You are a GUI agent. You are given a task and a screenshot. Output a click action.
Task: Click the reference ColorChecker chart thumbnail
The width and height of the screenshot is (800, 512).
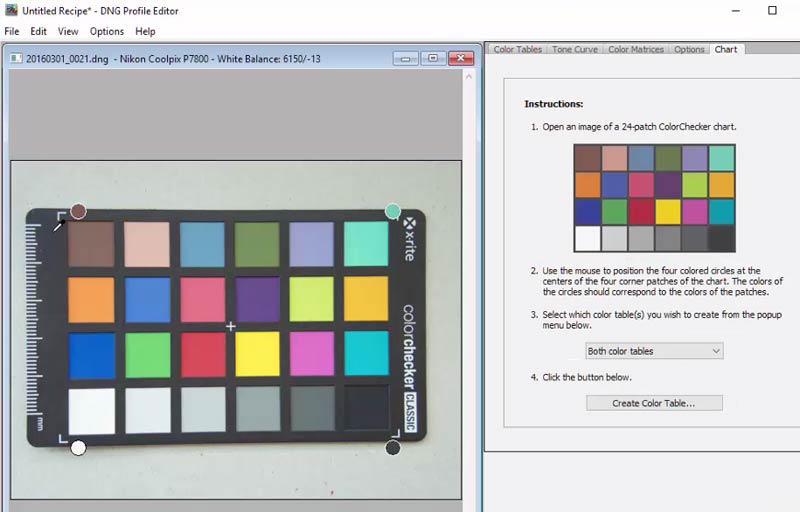click(655, 198)
